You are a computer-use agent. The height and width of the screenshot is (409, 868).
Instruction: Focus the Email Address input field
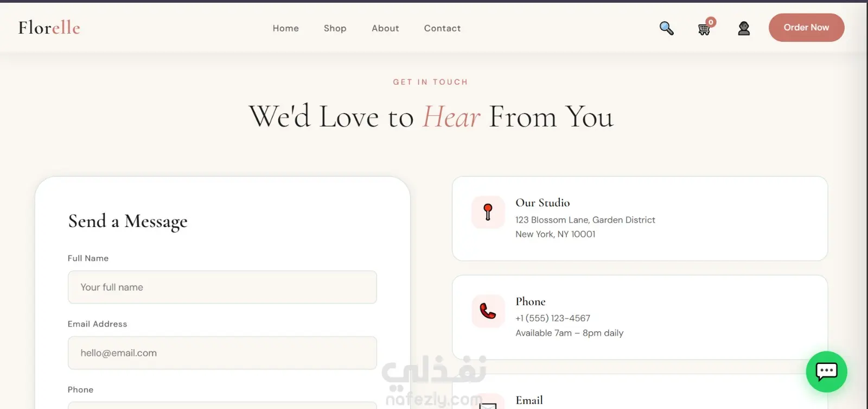[x=222, y=353]
